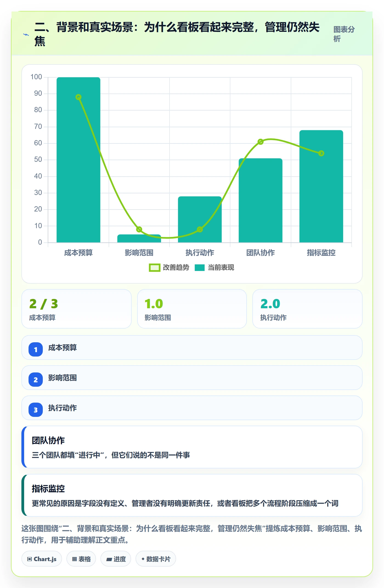Click the diamond icon in 数据卡片 chip
384x588 pixels.
pyautogui.click(x=143, y=559)
